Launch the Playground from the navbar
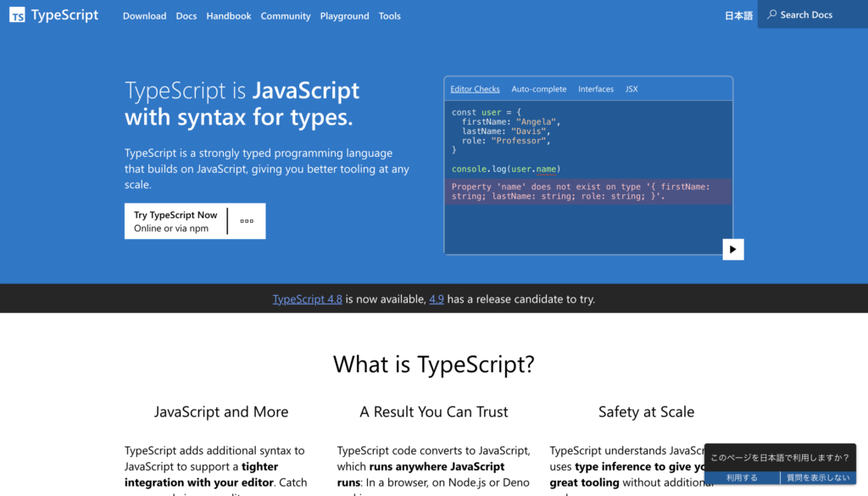The image size is (868, 496). (x=344, y=16)
